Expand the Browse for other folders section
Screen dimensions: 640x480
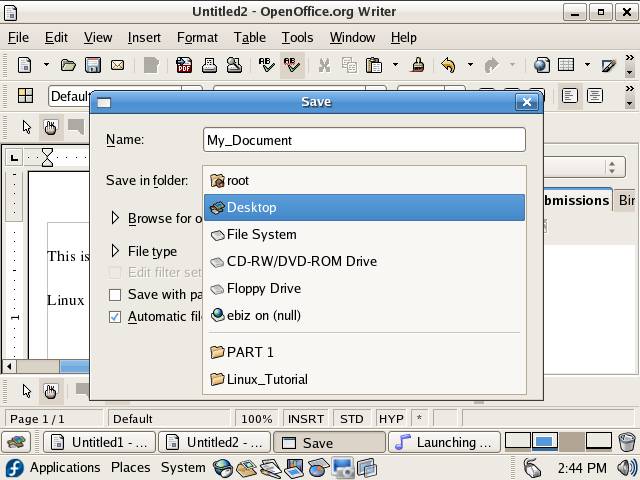point(116,218)
